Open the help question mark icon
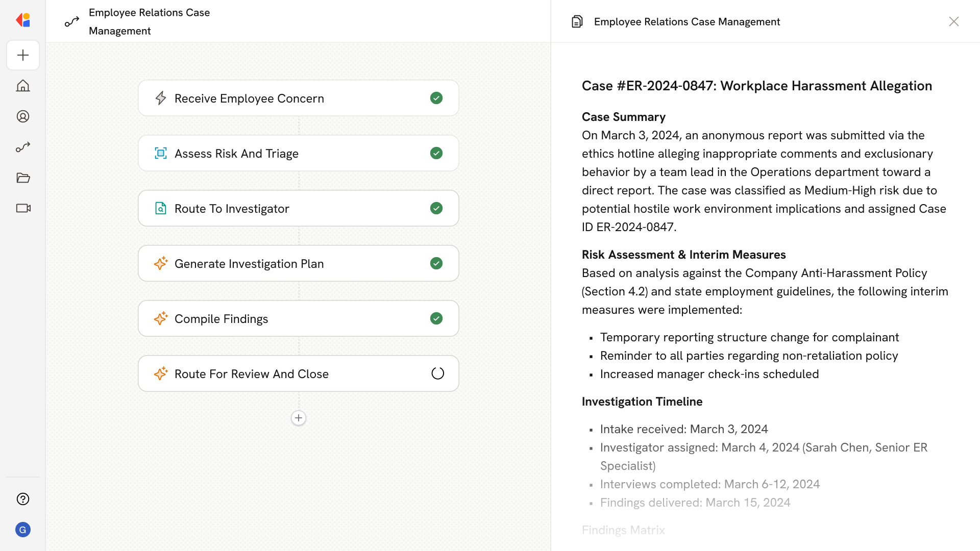 (23, 499)
